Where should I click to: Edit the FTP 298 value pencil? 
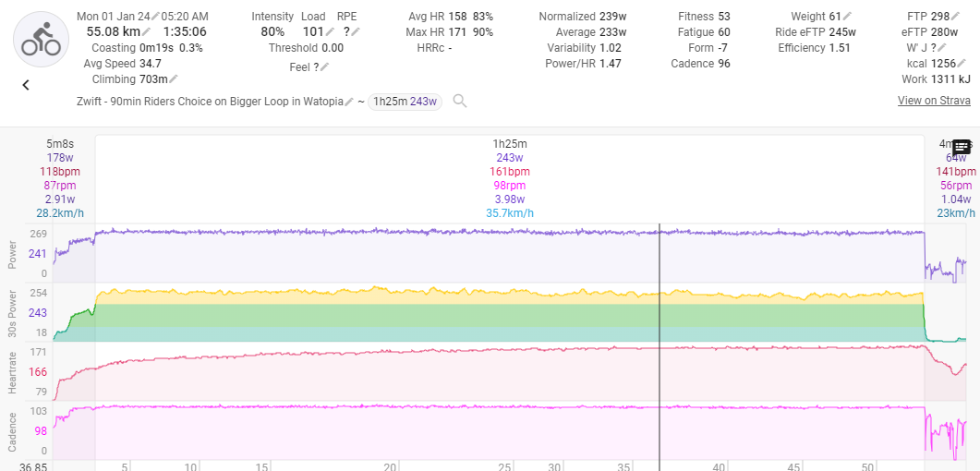point(954,17)
